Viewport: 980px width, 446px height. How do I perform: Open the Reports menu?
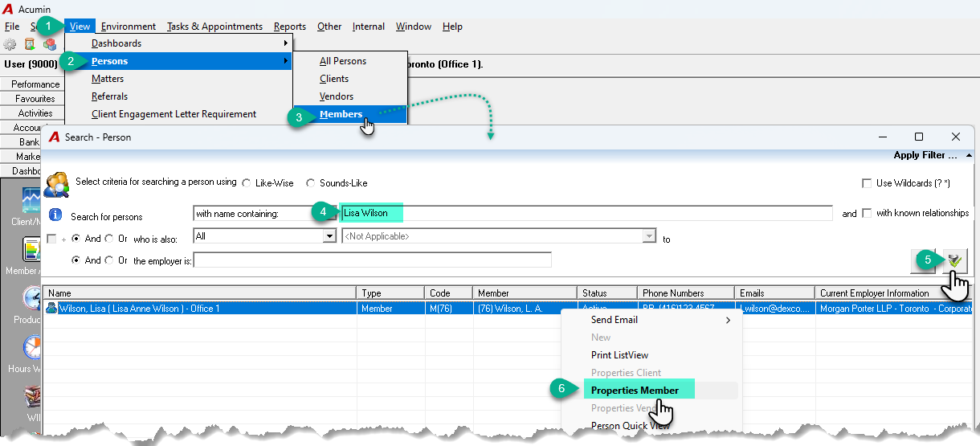click(x=290, y=27)
